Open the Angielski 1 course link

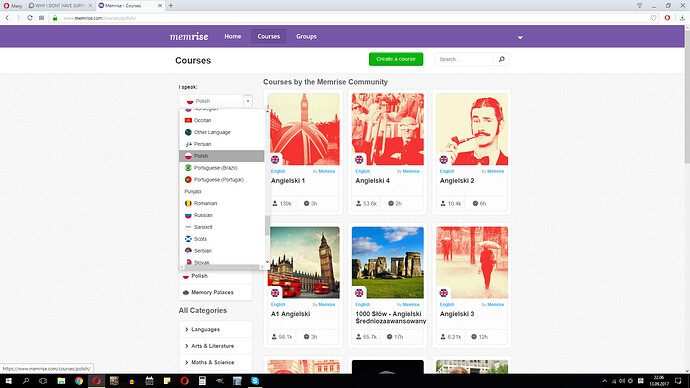pos(288,181)
